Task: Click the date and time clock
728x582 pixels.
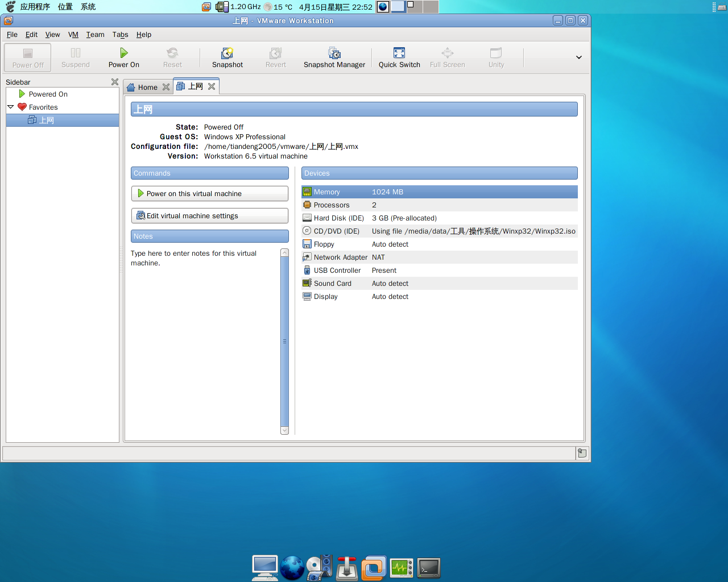Action: tap(336, 7)
